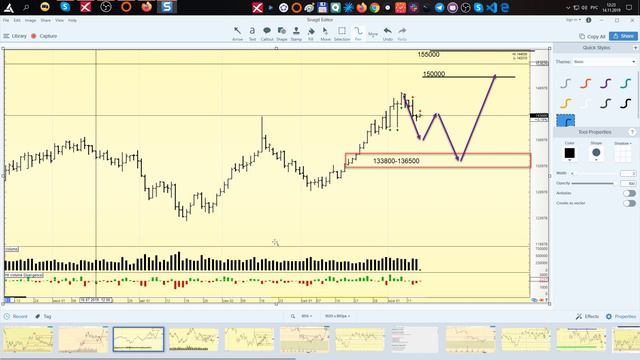Click the blue Share button
Image resolution: width=640 pixels, height=360 pixels.
point(623,36)
